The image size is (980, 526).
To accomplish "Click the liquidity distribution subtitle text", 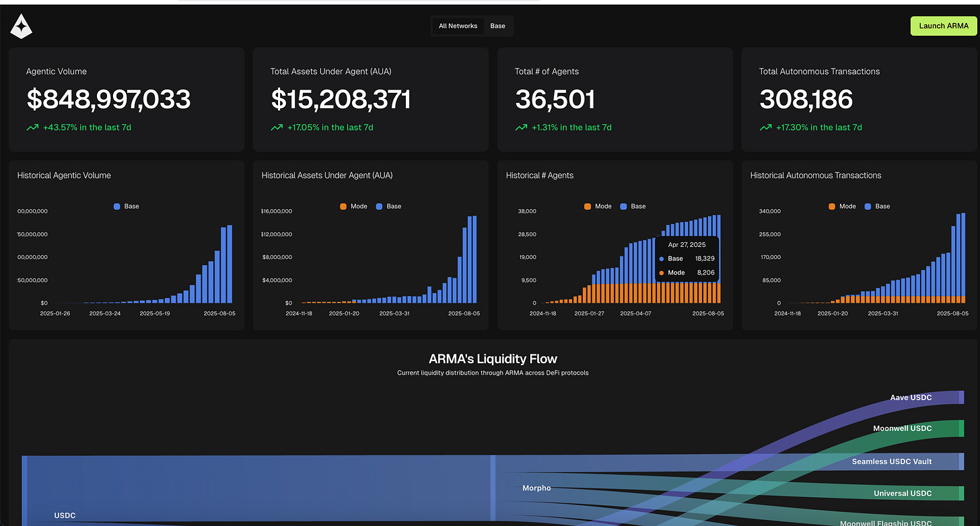I will pos(493,373).
